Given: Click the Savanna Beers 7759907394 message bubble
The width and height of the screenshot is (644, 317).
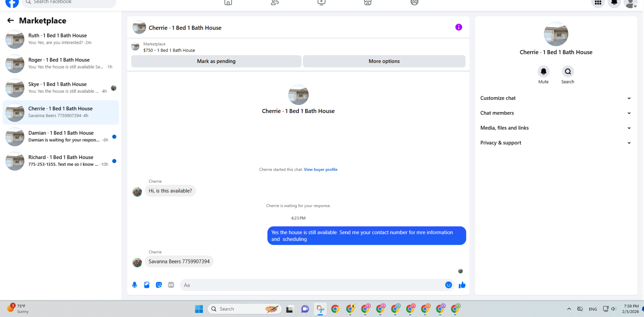Looking at the screenshot, I should click(179, 261).
